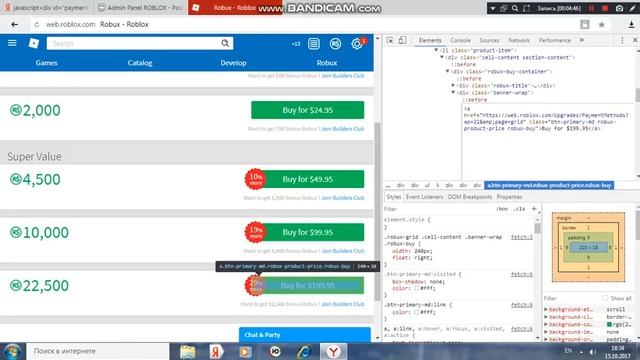This screenshot has width=640, height=360.
Task: Collapse the robux-buy-container div node
Action: point(447,71)
